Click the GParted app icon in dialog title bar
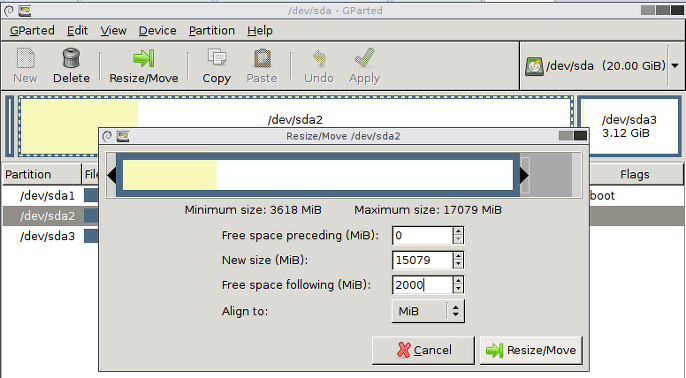The image size is (686, 378). pos(123,136)
